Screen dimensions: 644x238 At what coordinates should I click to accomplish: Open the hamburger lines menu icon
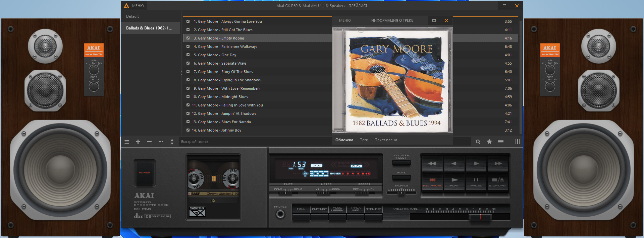coord(501,142)
